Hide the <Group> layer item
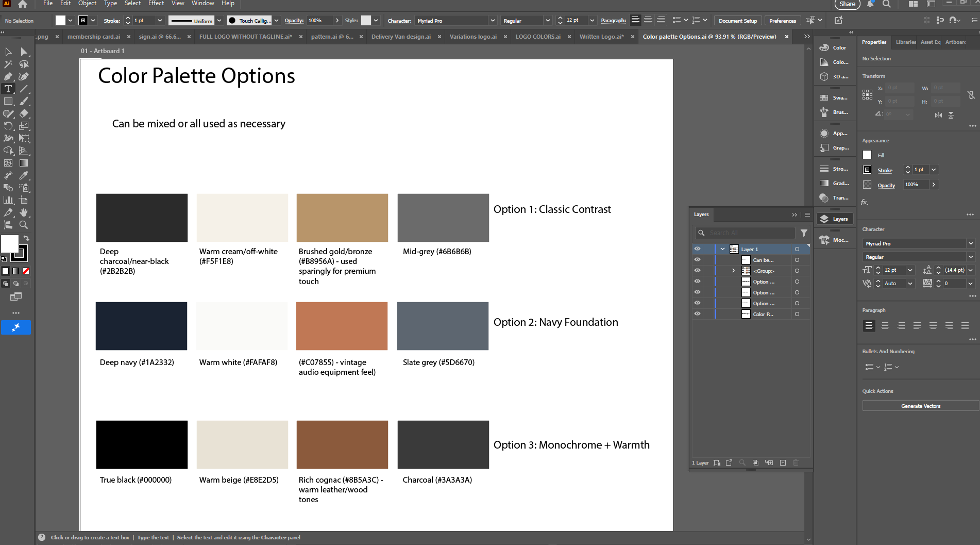 pos(697,271)
